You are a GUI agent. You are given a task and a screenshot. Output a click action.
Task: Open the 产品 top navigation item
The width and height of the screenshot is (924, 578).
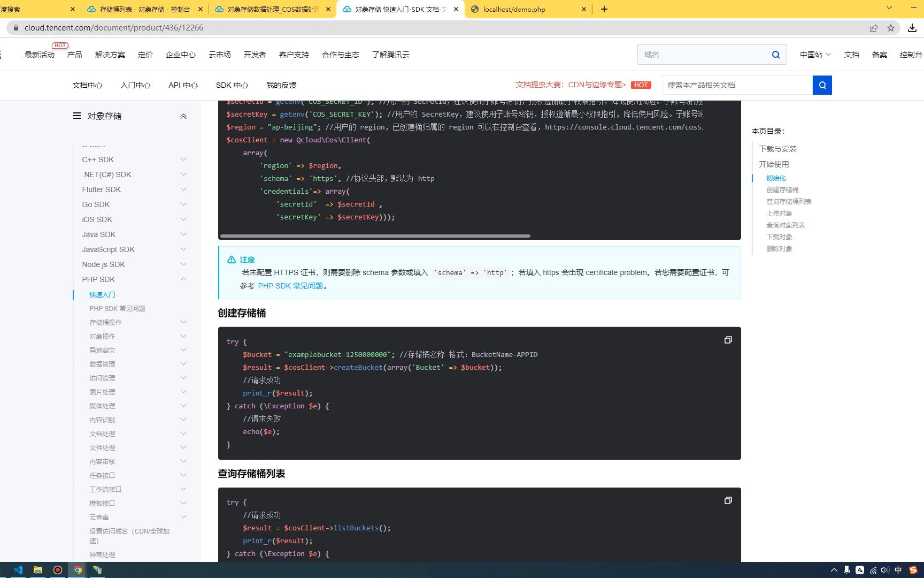75,55
